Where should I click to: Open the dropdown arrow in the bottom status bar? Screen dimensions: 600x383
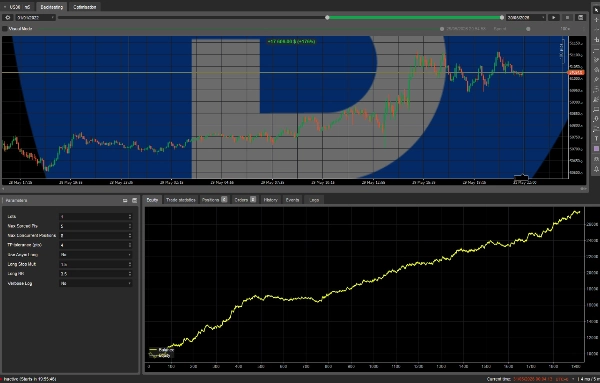point(573,379)
